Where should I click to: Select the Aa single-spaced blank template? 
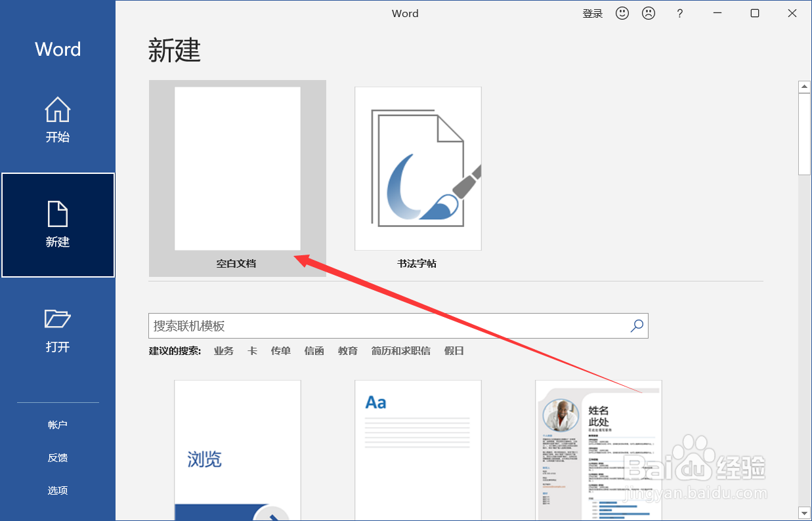point(418,450)
